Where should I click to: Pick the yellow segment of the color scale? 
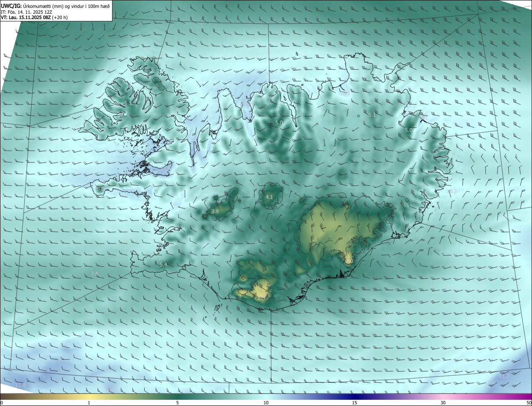pyautogui.click(x=89, y=397)
